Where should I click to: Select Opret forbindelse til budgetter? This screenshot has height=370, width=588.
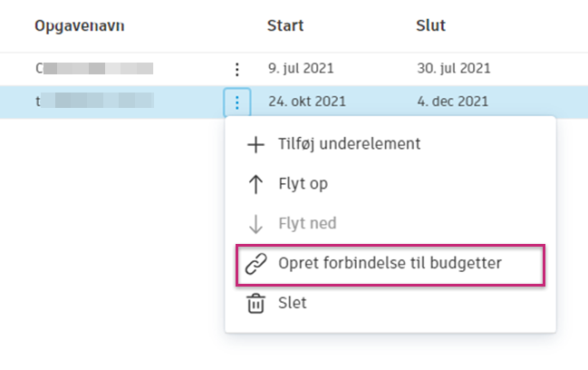click(390, 263)
